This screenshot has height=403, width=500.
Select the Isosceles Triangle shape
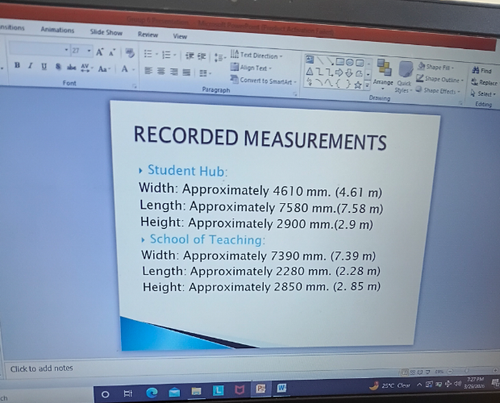pos(310,71)
